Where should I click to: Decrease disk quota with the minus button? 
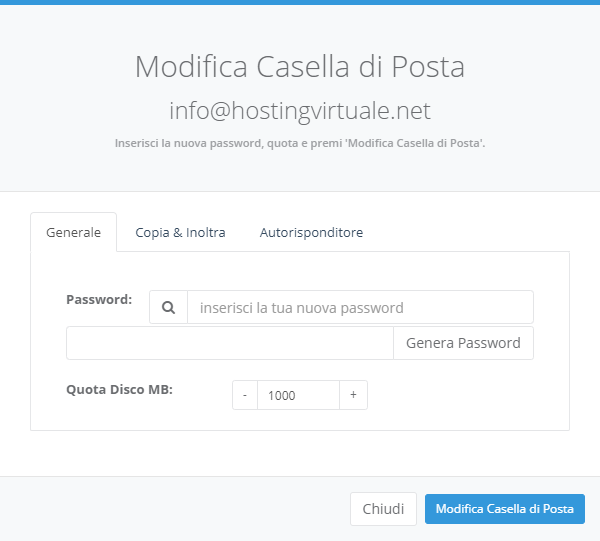tap(245, 395)
